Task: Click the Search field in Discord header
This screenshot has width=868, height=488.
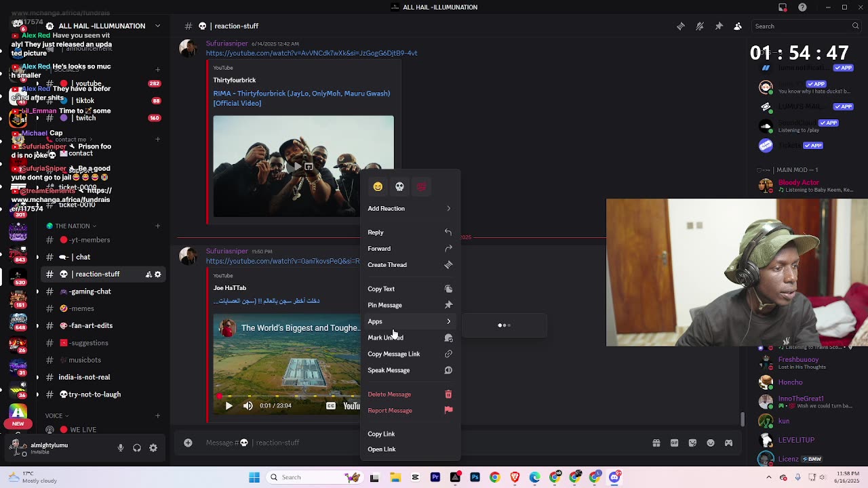Action: [807, 26]
